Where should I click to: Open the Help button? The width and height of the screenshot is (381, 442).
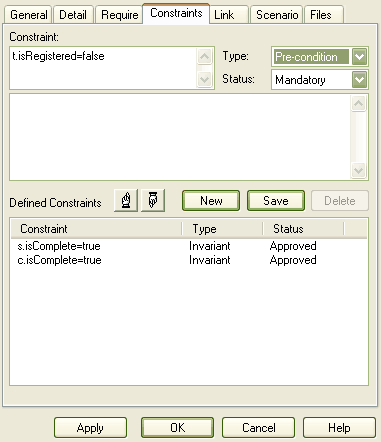[339, 428]
